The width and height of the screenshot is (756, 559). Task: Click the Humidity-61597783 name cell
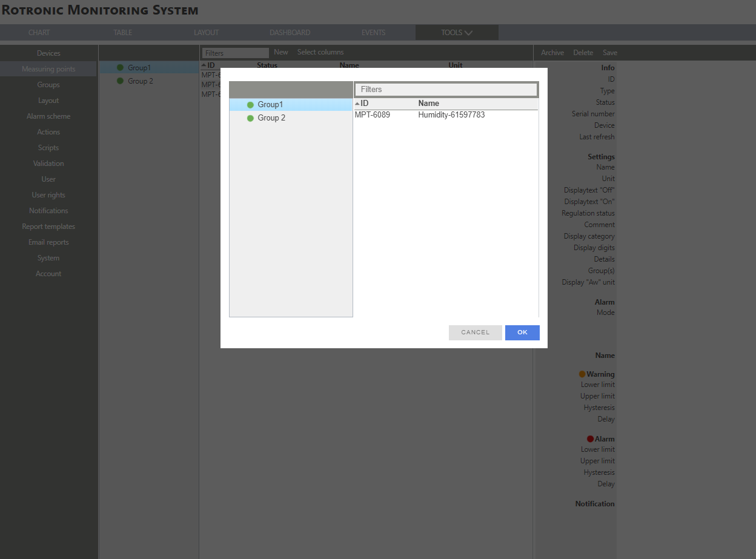click(451, 114)
